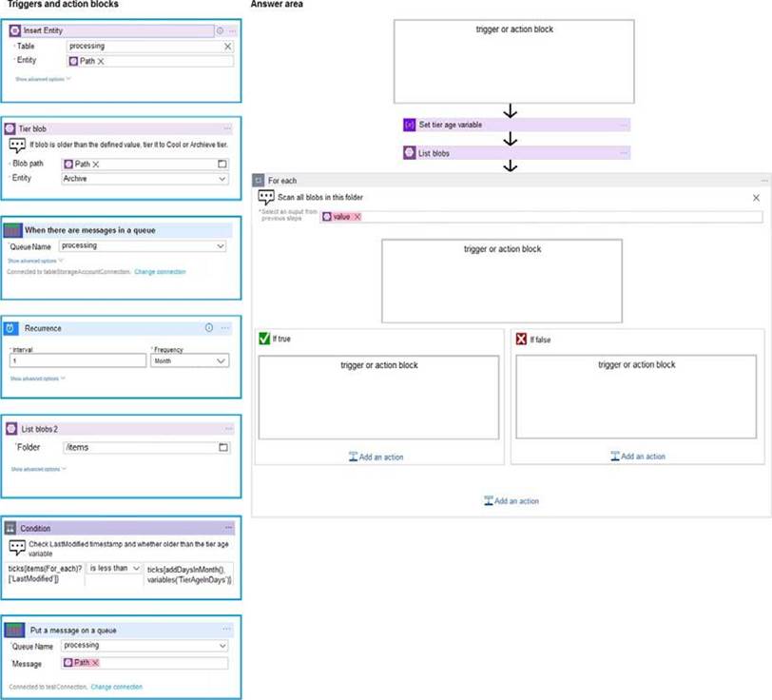Viewport: 772px width, 700px height.
Task: Open ellipsis menu on Condition block
Action: click(228, 528)
